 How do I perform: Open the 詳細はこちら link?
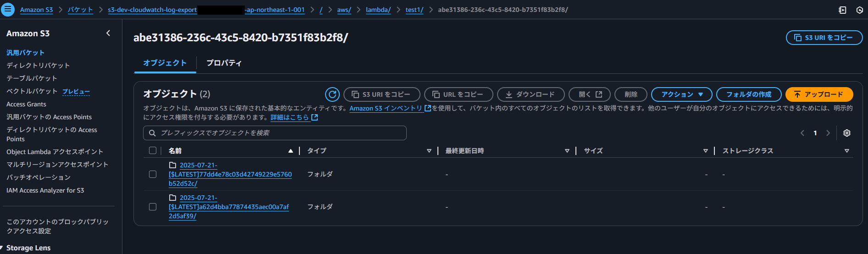(290, 117)
